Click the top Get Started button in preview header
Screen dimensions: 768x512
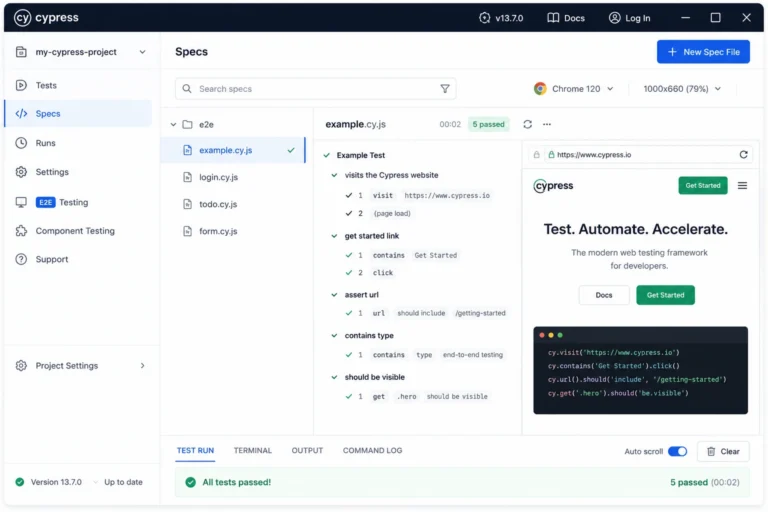[x=703, y=186]
